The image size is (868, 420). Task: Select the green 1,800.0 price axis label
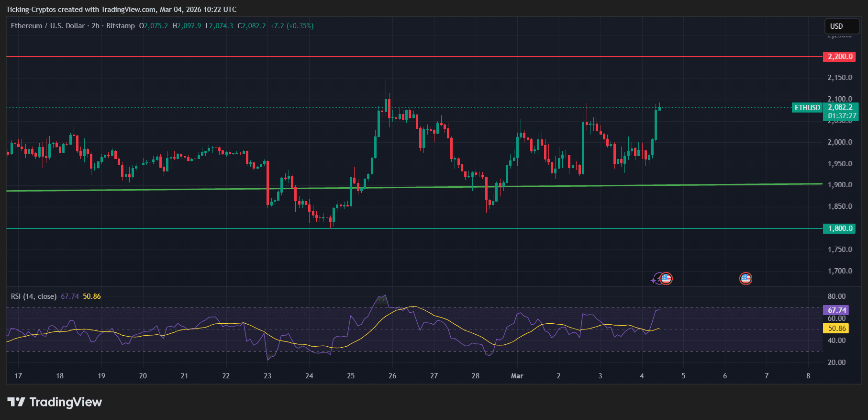coord(840,228)
